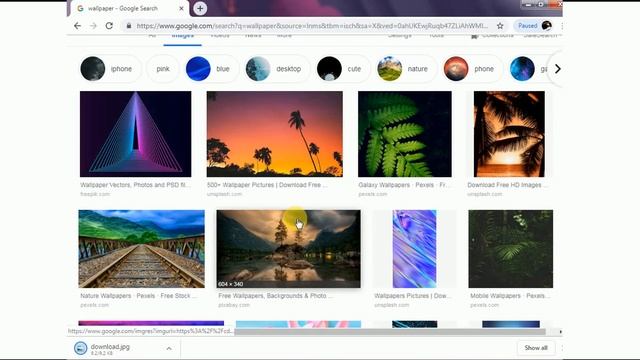Open the Nature Wallpapers · Pexels link

tap(138, 296)
